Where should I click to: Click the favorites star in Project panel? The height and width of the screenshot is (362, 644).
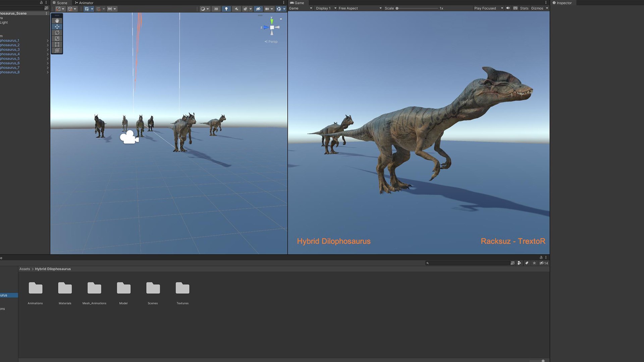click(x=534, y=263)
